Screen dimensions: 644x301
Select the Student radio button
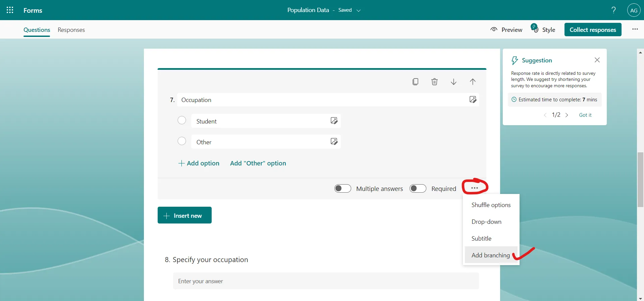pos(182,120)
